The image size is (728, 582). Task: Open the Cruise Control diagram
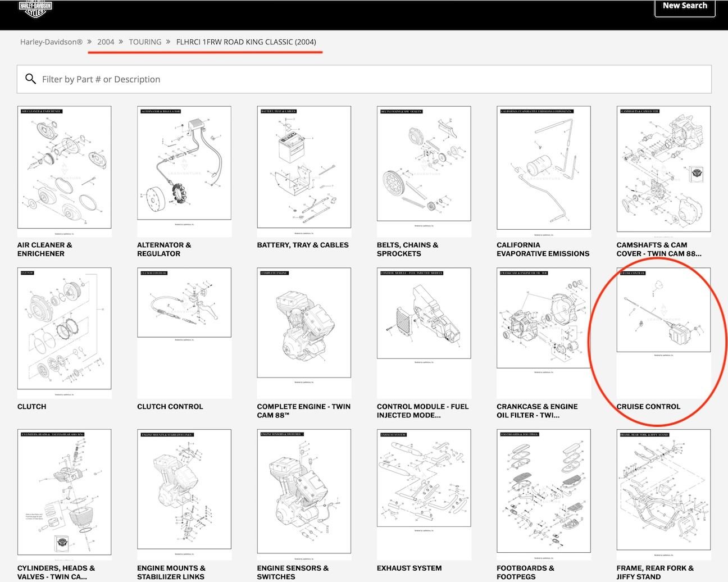coord(663,310)
